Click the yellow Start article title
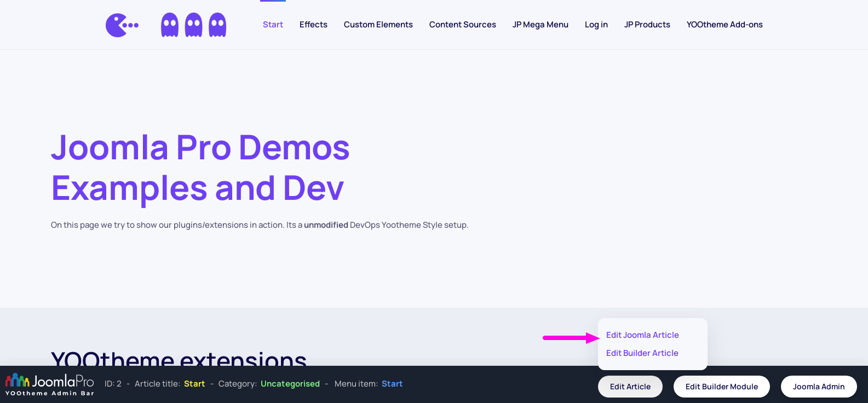This screenshot has width=868, height=403. (194, 384)
